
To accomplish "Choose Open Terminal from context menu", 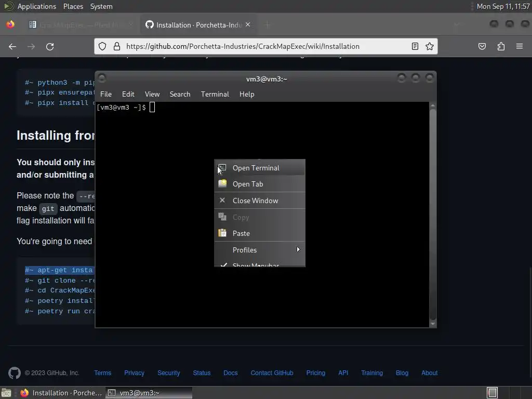I will pyautogui.click(x=260, y=168).
